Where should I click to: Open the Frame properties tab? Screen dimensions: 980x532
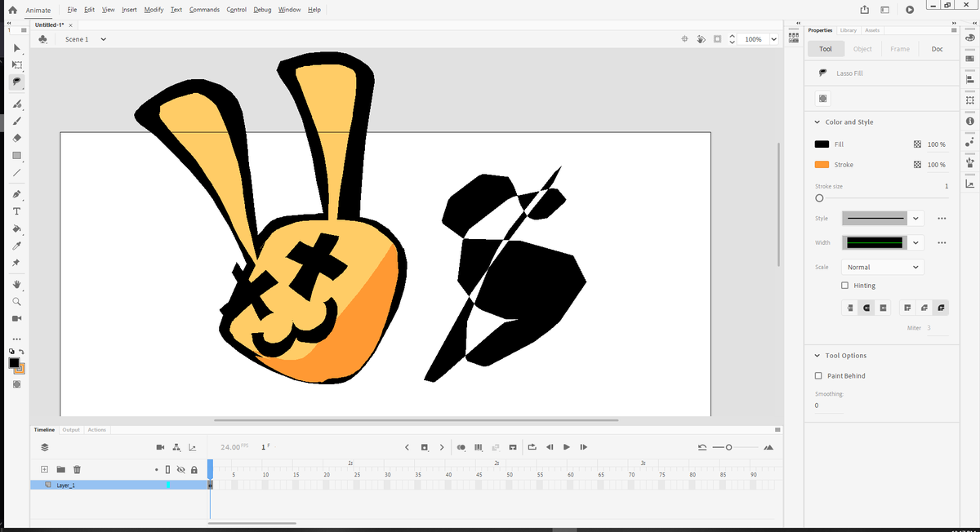point(900,49)
